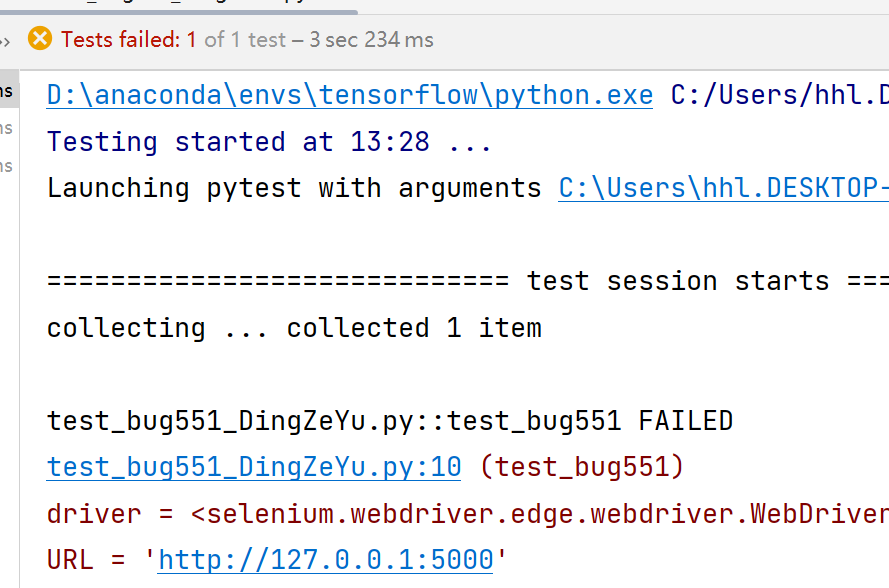The image size is (889, 588).
Task: Click the 'collected 1 item' output line
Action: [x=414, y=328]
